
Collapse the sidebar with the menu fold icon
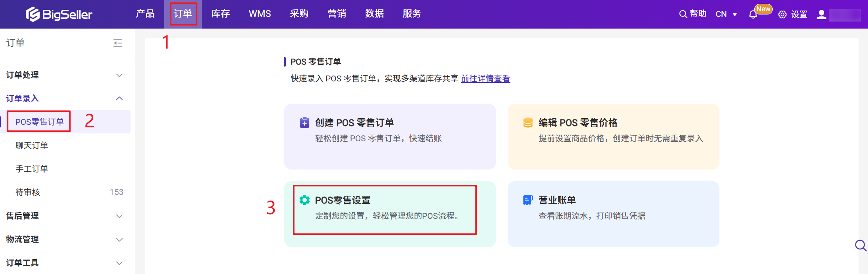pos(118,43)
